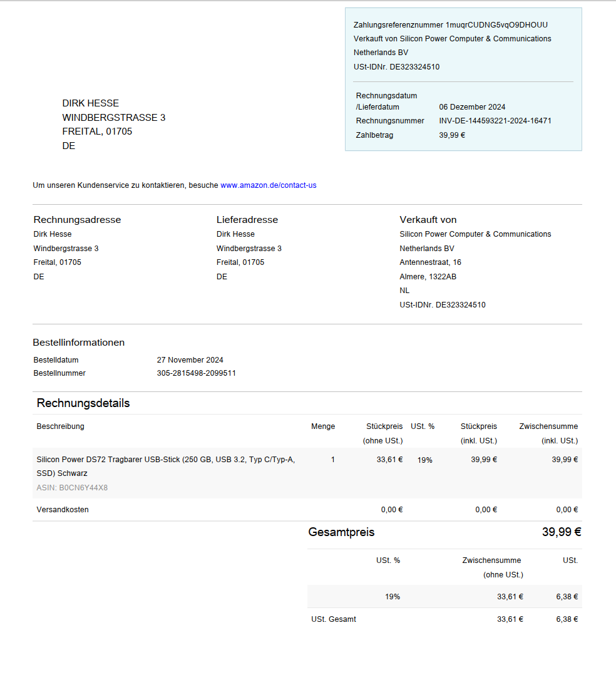Open the www.amazon.de/contact-us link
The width and height of the screenshot is (616, 697).
click(268, 185)
